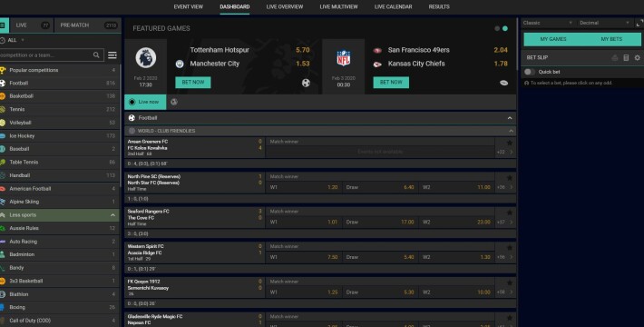Click the NFL logo in featured games
Image resolution: width=644 pixels, height=327 pixels.
344,58
